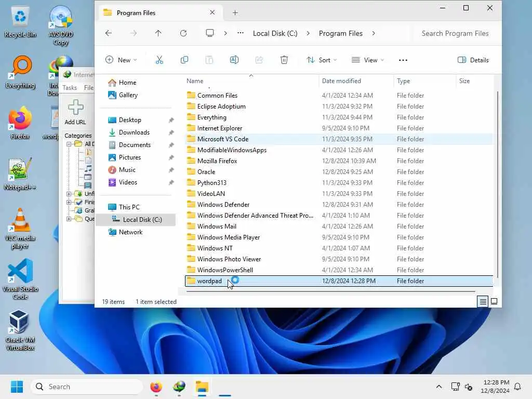Click the PC monitor icon in address bar

(210, 33)
